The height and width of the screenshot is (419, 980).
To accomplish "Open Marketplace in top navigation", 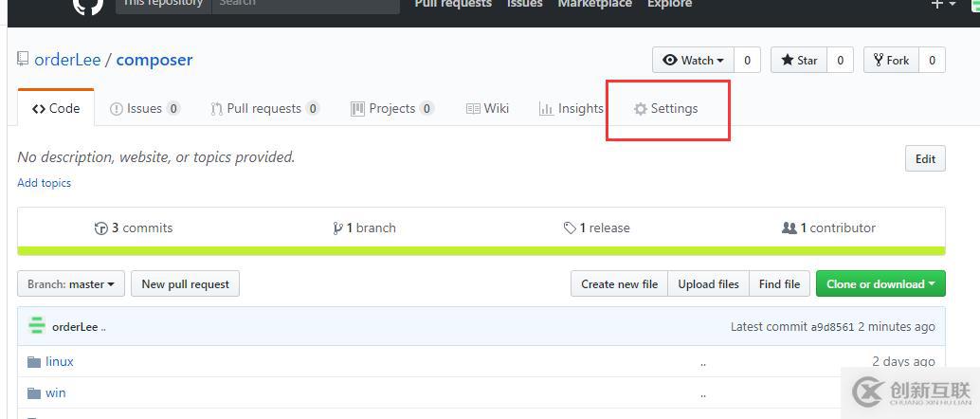I will click(x=595, y=4).
